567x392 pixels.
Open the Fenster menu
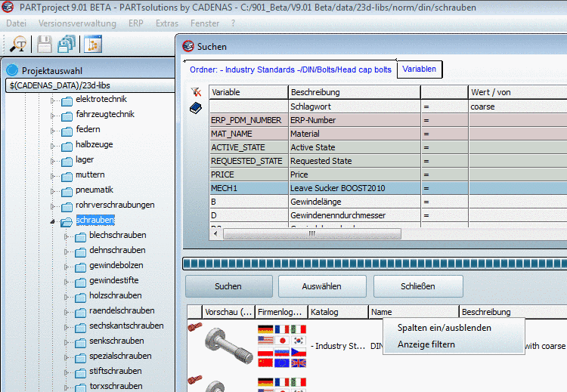205,23
